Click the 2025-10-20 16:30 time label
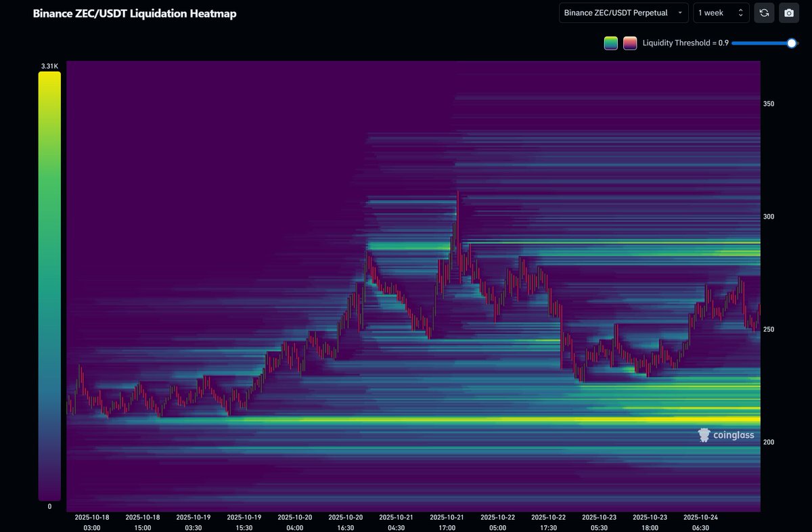The image size is (812, 532). pyautogui.click(x=346, y=522)
